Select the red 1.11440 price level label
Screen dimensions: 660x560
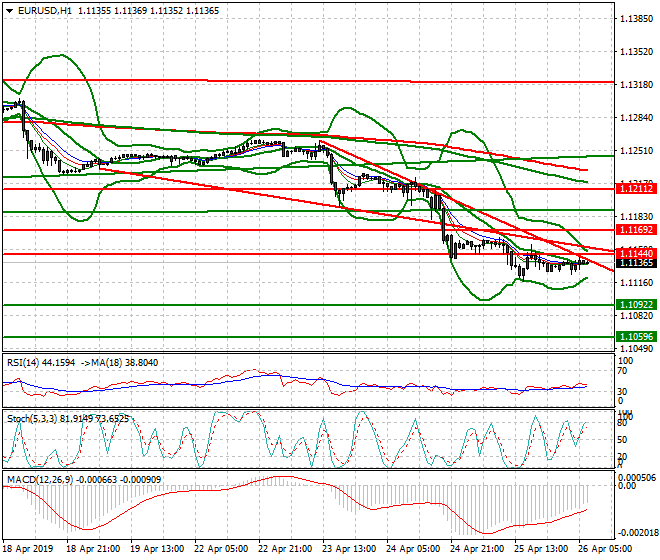pyautogui.click(x=636, y=253)
